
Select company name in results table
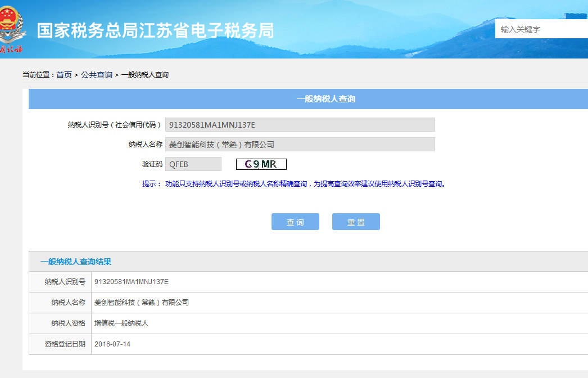141,303
